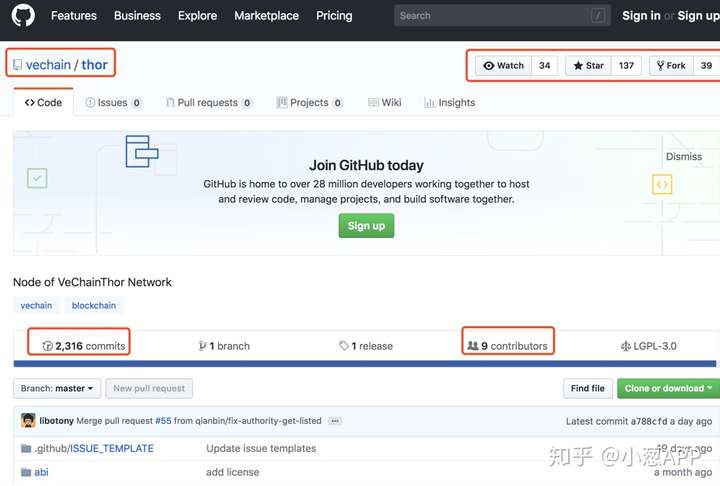Expand the commit message ellipsis

(335, 421)
